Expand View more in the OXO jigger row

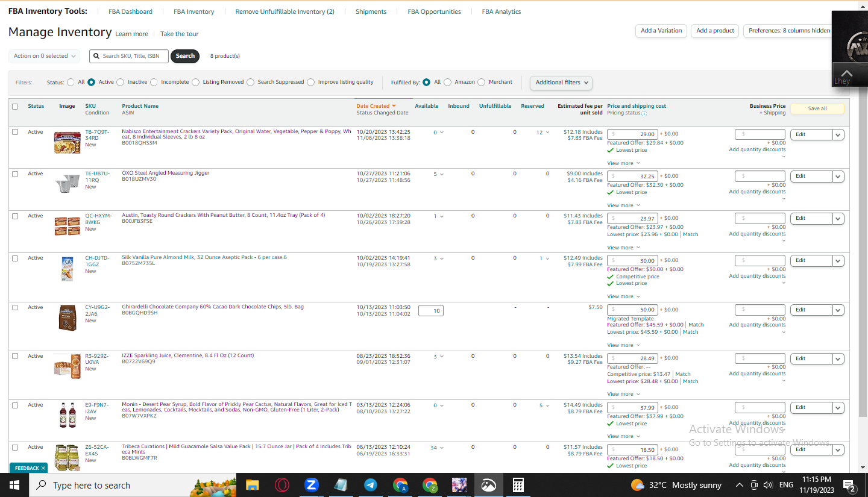(x=623, y=205)
